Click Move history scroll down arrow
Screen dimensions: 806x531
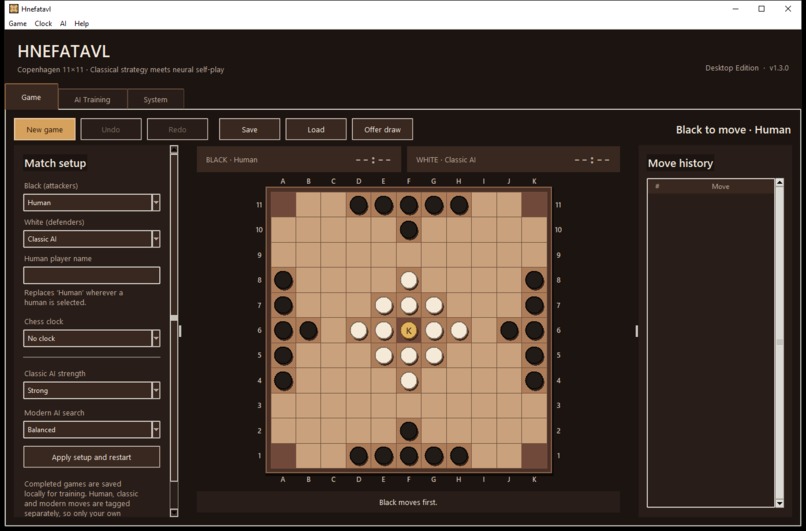pos(779,503)
